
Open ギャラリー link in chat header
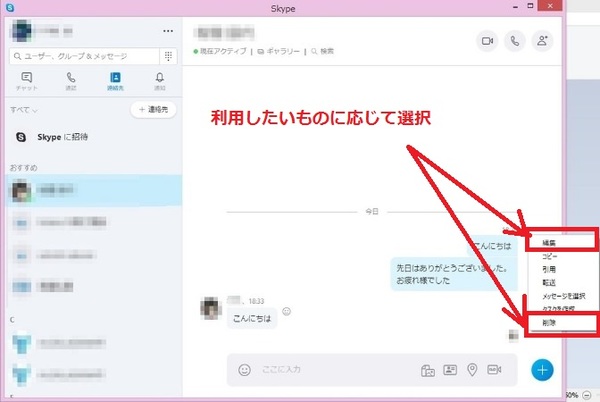[279, 51]
